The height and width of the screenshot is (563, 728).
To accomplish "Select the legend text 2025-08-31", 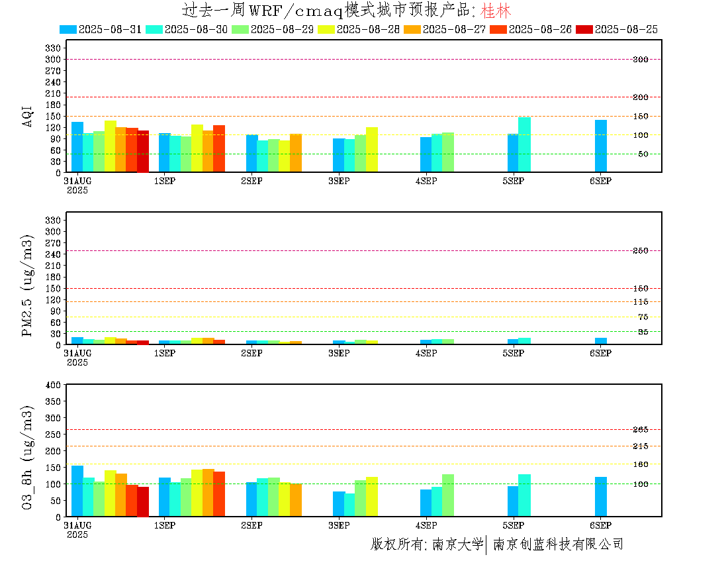I will click(x=110, y=29).
